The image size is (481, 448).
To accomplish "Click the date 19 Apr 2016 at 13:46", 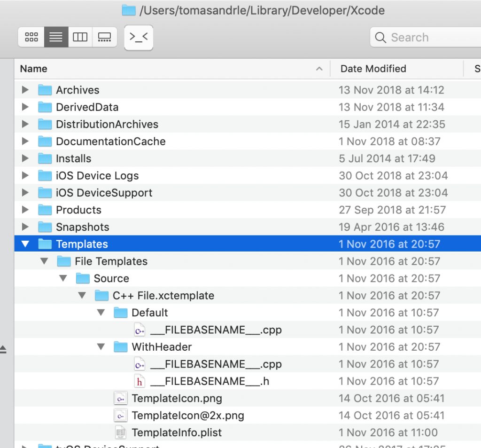I will click(x=391, y=227).
